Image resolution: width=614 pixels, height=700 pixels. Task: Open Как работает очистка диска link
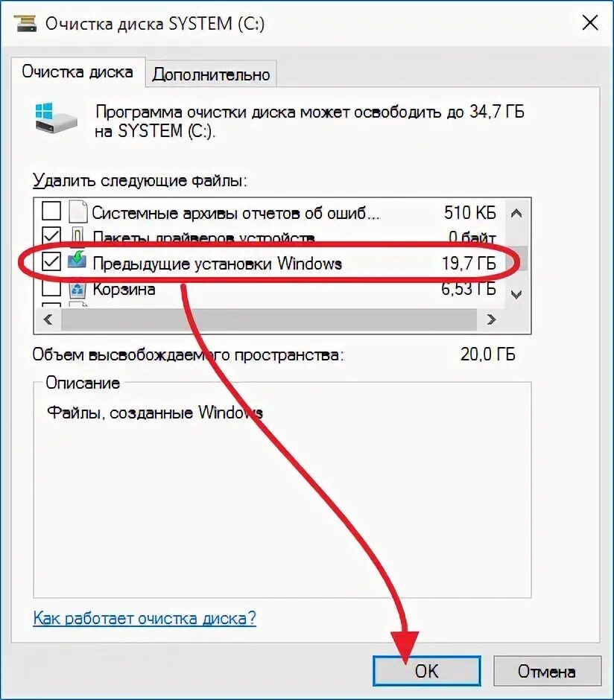coord(145,618)
